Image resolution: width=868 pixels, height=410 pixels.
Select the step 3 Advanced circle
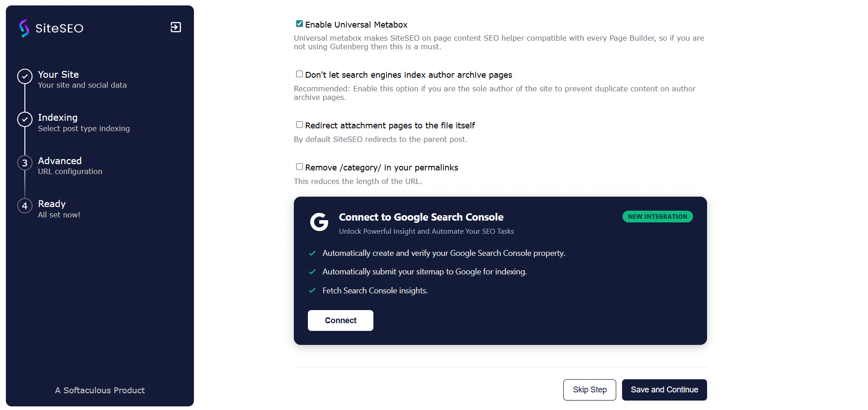tap(24, 163)
